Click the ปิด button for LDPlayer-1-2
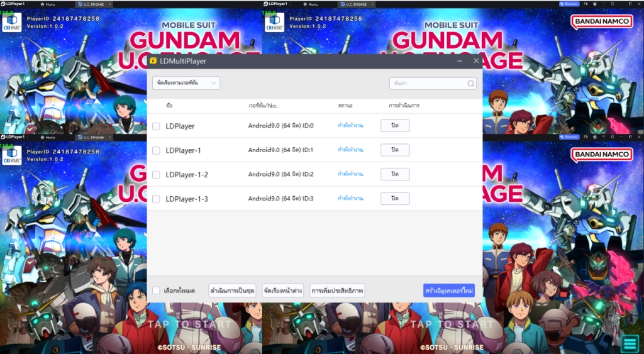The image size is (644, 354). click(395, 174)
